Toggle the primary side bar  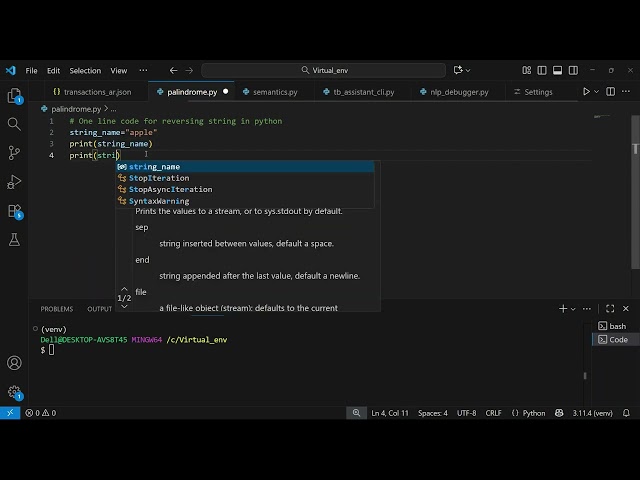(x=542, y=70)
